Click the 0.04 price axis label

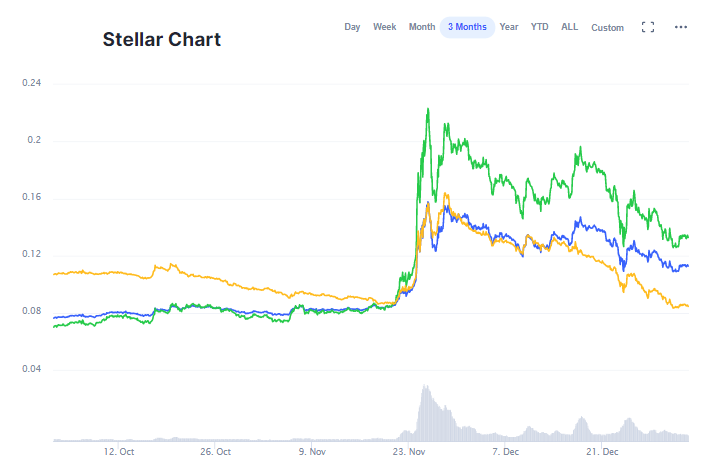(32, 370)
